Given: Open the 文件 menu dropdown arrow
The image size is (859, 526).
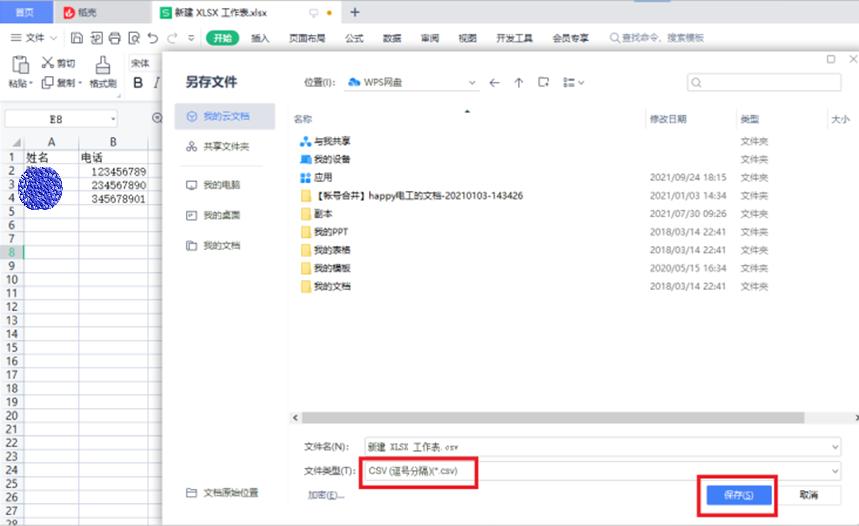Looking at the screenshot, I should (54, 38).
